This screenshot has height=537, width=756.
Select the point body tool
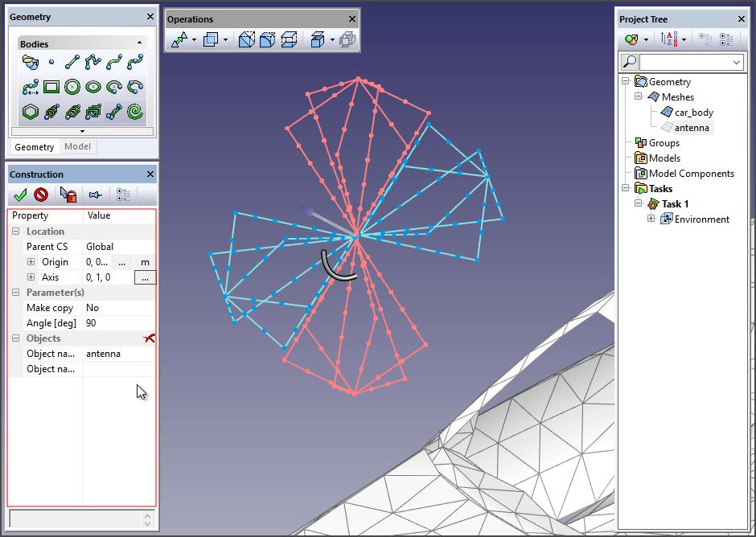[51, 62]
